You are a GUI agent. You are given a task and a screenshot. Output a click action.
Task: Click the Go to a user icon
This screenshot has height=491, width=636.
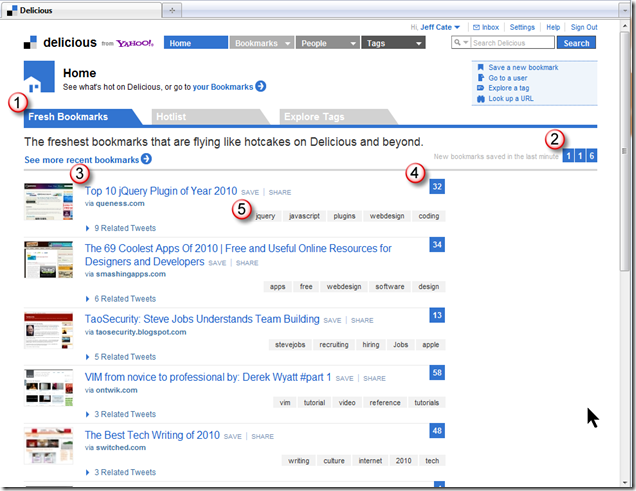click(481, 78)
